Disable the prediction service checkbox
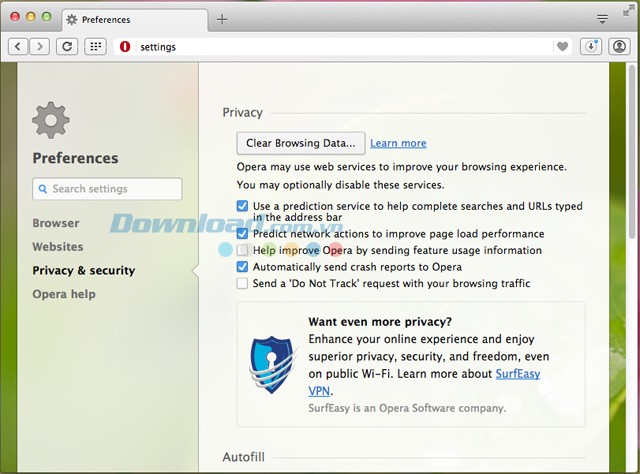Image resolution: width=640 pixels, height=474 pixels. (x=243, y=206)
